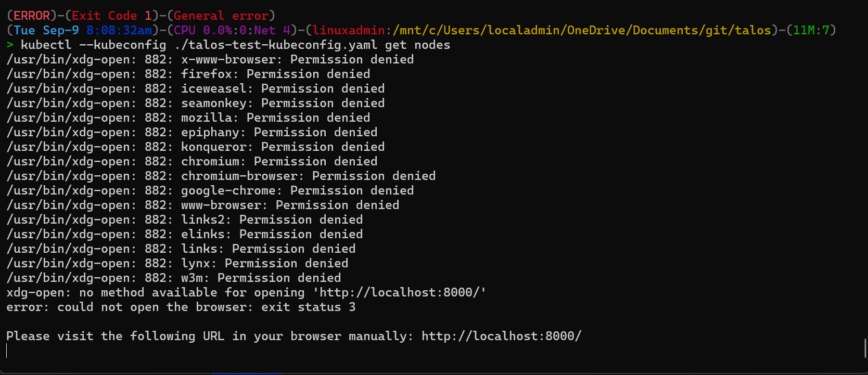Click the quoted 'http://localhost:8000/' in xdg-open line
Image resolution: width=868 pixels, height=375 pixels.
click(403, 292)
